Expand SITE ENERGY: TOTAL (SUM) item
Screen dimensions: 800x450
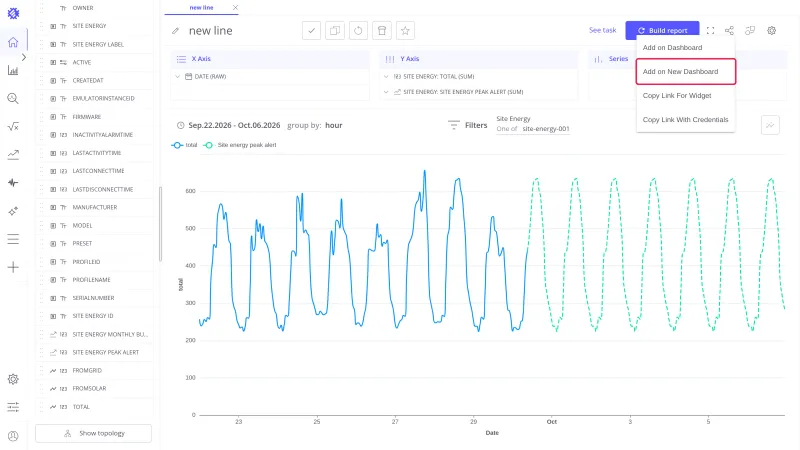click(x=386, y=77)
